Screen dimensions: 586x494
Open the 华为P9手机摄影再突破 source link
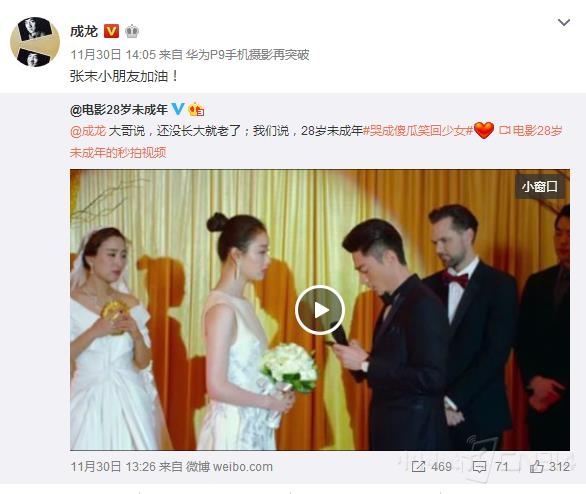coord(247,55)
